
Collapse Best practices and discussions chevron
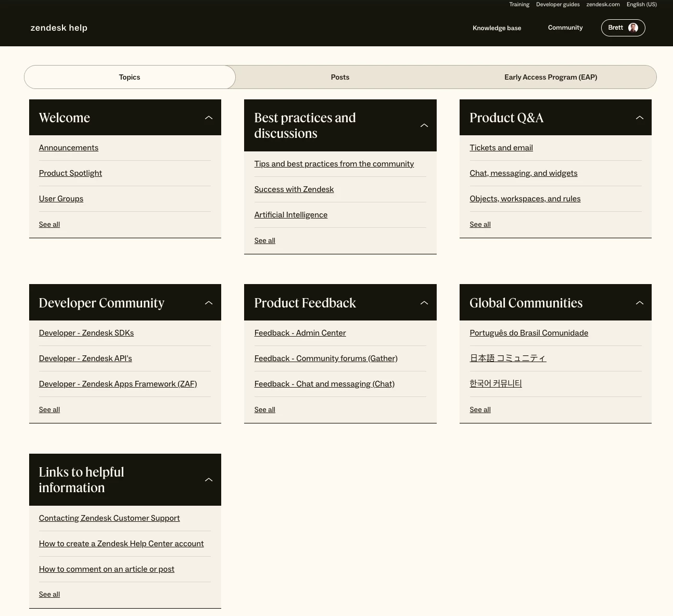tap(424, 125)
